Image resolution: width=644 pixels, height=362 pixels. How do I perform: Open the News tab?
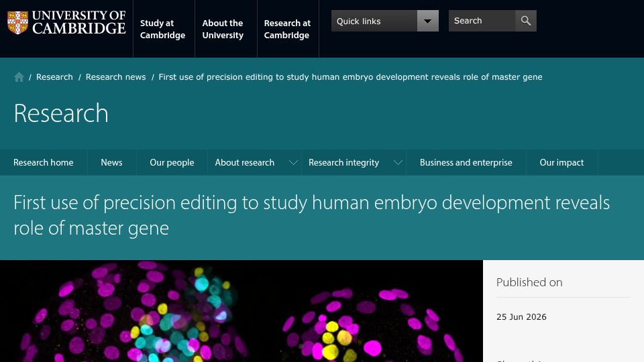click(x=112, y=162)
